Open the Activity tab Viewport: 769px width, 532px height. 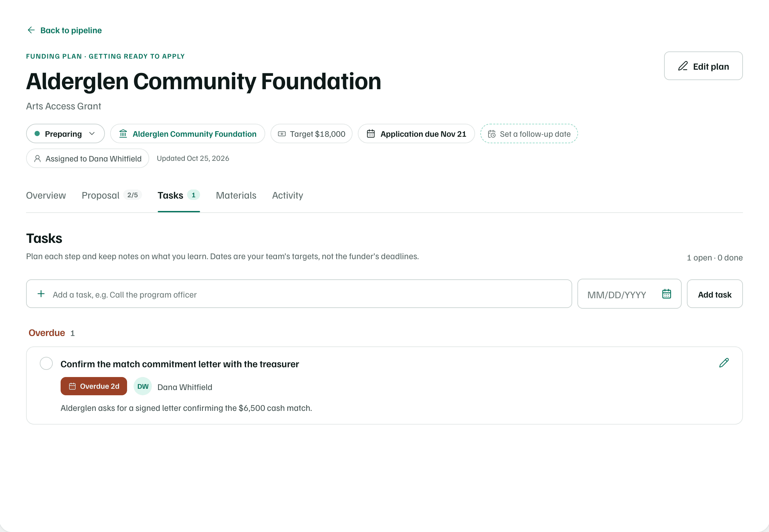click(x=288, y=195)
